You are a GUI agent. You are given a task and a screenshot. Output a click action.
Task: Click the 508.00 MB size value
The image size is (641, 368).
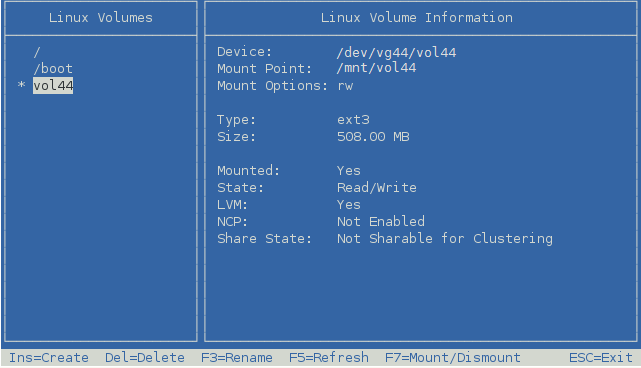coord(373,137)
